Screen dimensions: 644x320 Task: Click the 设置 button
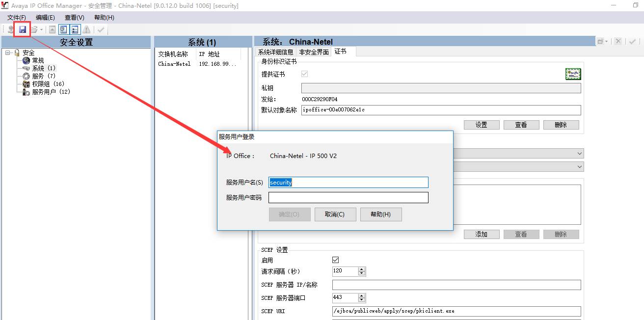(482, 125)
